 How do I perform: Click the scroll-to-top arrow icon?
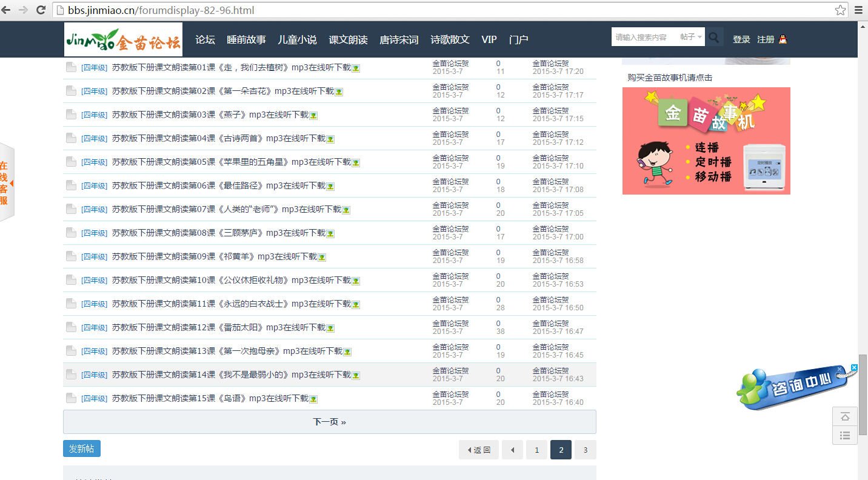[845, 417]
